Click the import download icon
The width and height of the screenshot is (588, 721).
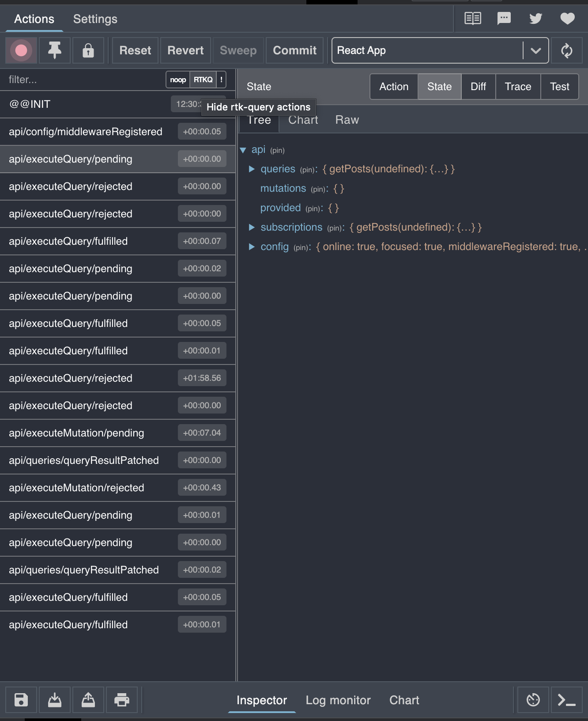pos(55,700)
